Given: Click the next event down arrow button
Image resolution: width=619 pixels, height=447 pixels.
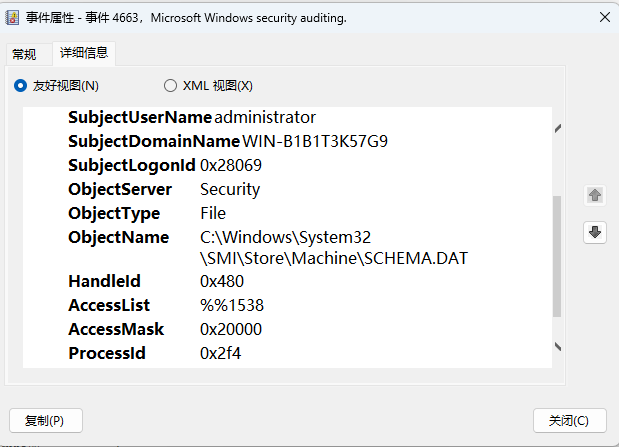Looking at the screenshot, I should 595,232.
